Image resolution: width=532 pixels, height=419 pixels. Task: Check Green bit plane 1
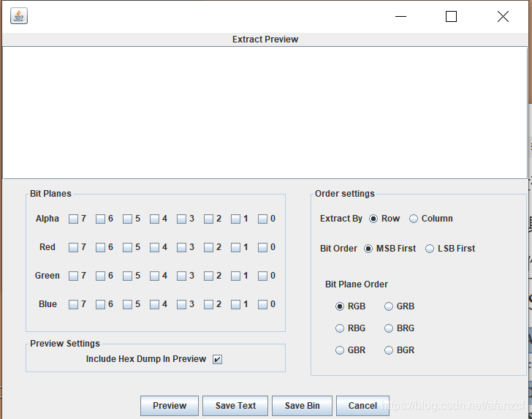[235, 276]
